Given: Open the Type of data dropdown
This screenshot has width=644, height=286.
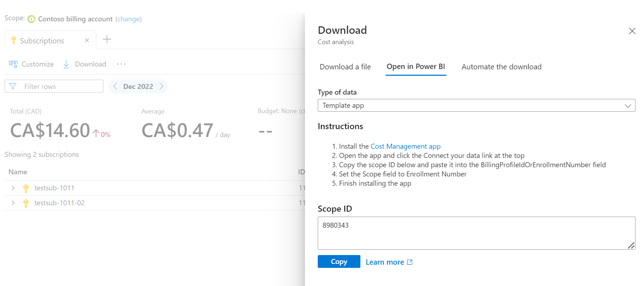Looking at the screenshot, I should [476, 105].
